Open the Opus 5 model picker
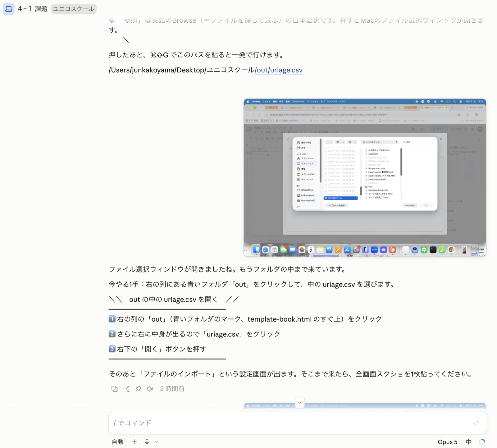497x448 pixels. pos(447,442)
